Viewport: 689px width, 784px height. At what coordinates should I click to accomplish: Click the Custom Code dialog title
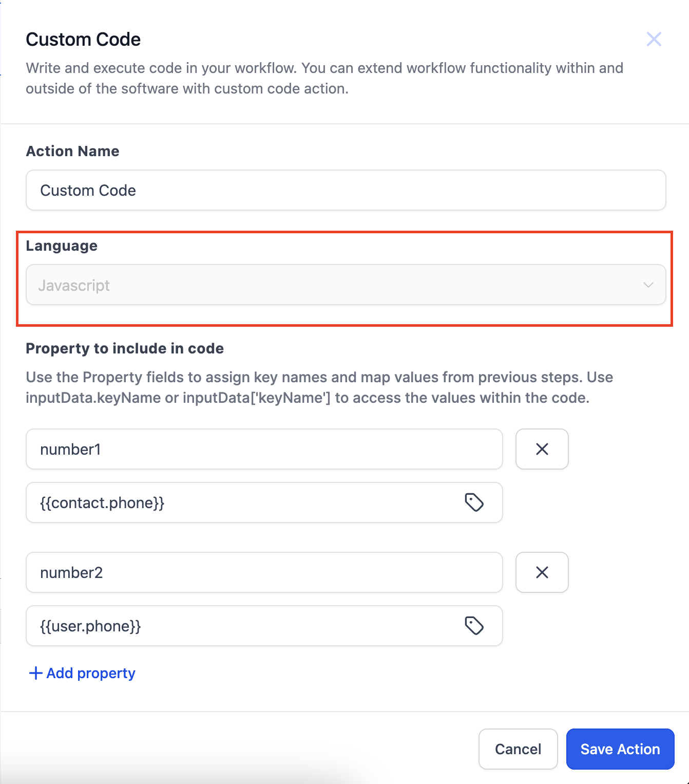[83, 40]
